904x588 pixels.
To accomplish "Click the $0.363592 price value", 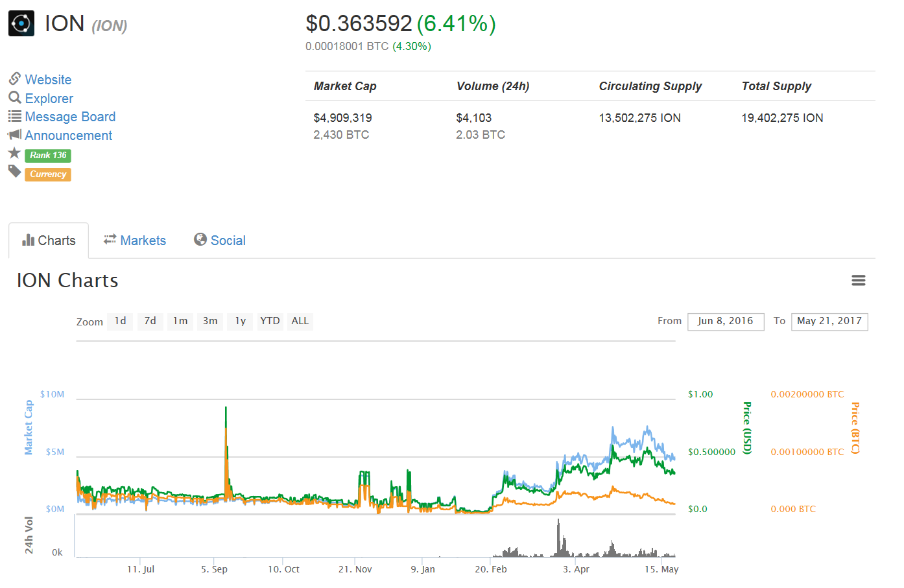I will 359,23.
